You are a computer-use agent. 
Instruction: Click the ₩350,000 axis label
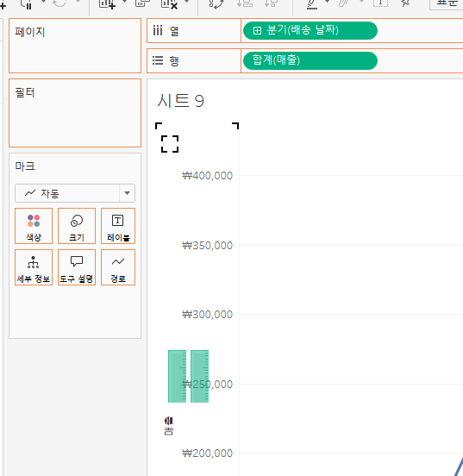(x=207, y=246)
